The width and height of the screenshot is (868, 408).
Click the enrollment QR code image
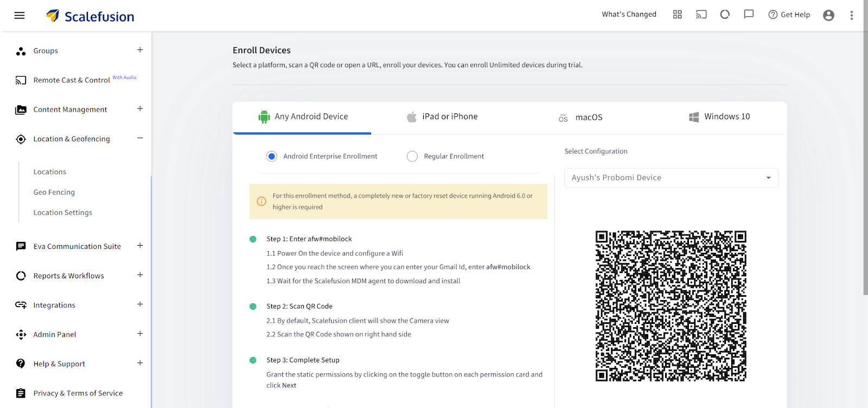671,306
